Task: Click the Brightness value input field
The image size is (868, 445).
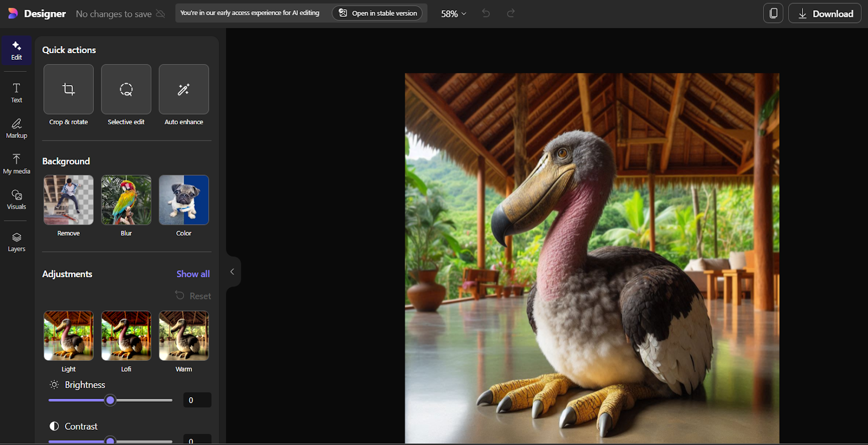Action: pyautogui.click(x=197, y=400)
